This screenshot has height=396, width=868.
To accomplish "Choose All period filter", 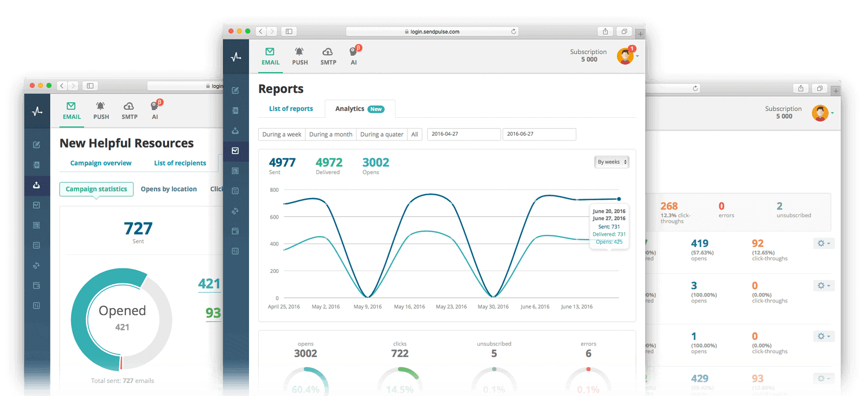I will click(414, 135).
